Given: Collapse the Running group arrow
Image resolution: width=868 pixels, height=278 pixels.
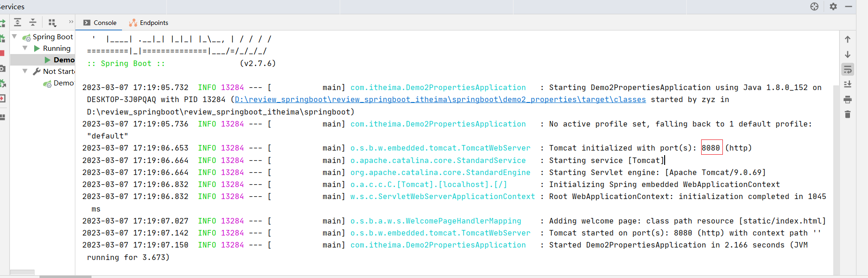Looking at the screenshot, I should [25, 48].
